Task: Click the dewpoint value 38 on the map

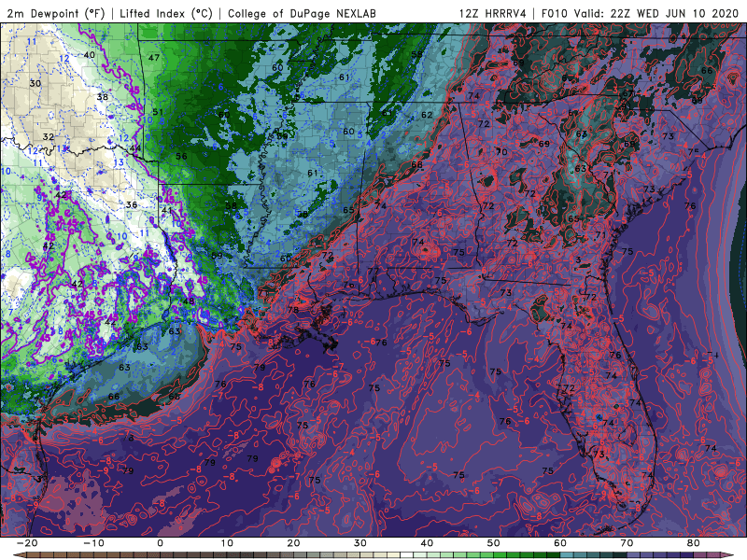Action: (x=103, y=97)
